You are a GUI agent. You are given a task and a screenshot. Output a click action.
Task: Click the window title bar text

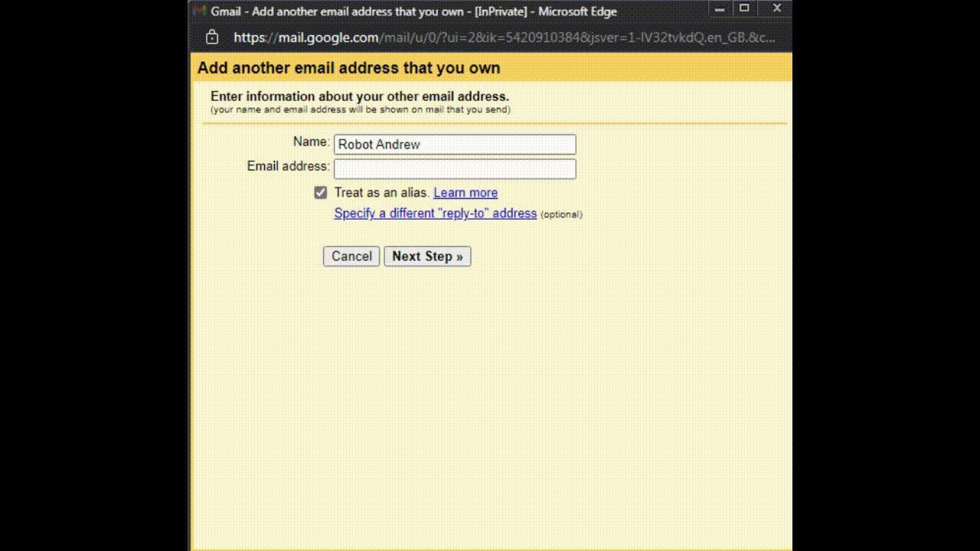[413, 11]
